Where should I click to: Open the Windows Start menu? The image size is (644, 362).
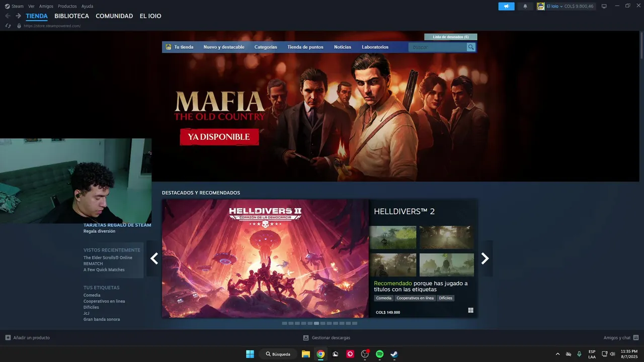click(x=250, y=354)
